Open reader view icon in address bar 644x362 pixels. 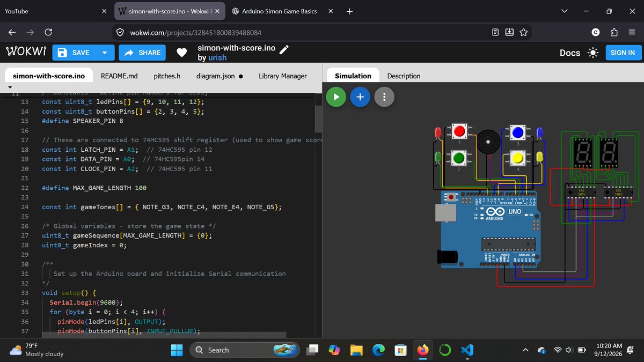point(495,33)
